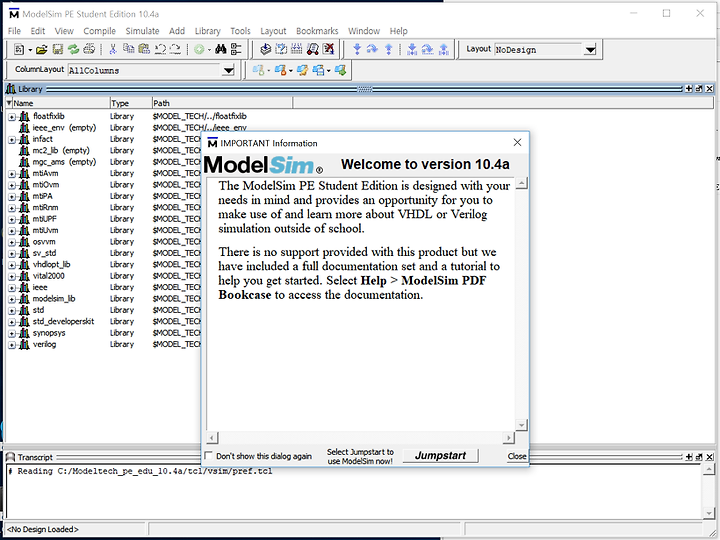Open the Layout NoDesign dropdown
The height and width of the screenshot is (540, 720).
(x=590, y=50)
